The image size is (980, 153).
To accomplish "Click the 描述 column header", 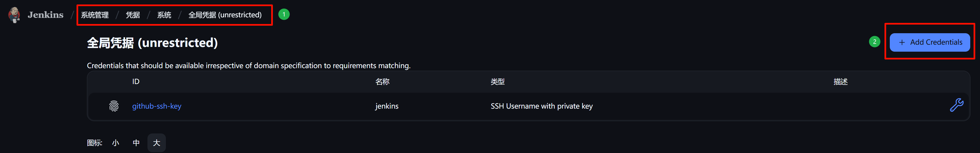I will (x=840, y=82).
